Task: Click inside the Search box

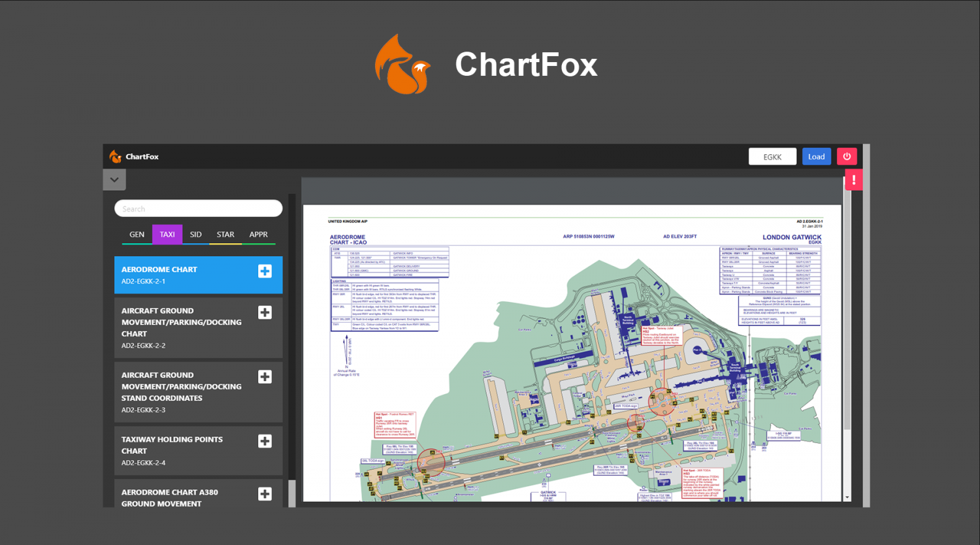Action: pos(198,208)
